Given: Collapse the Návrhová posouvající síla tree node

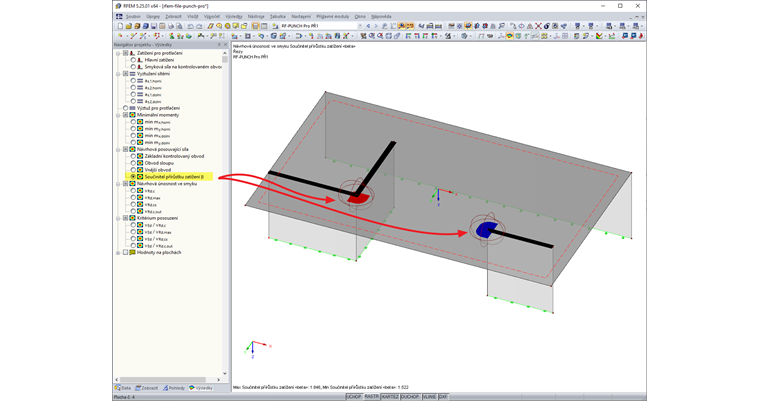Looking at the screenshot, I should (118, 149).
